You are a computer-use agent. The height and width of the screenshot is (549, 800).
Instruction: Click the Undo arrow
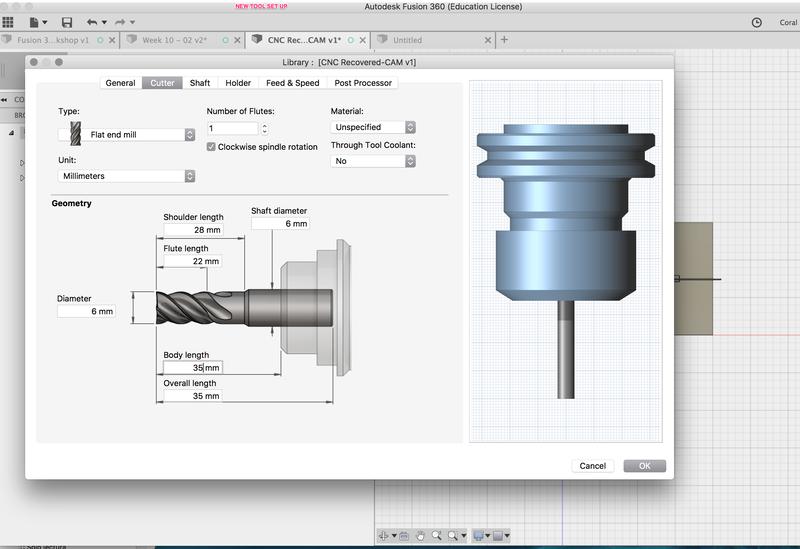92,22
